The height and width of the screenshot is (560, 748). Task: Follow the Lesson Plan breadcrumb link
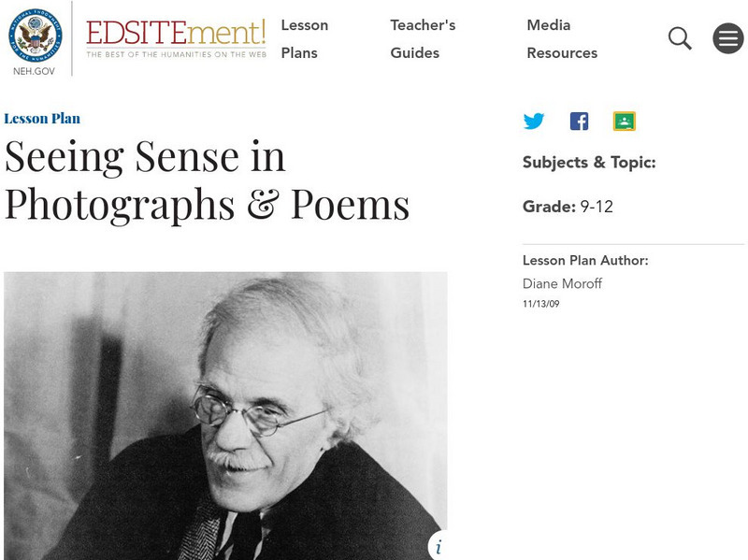point(42,119)
